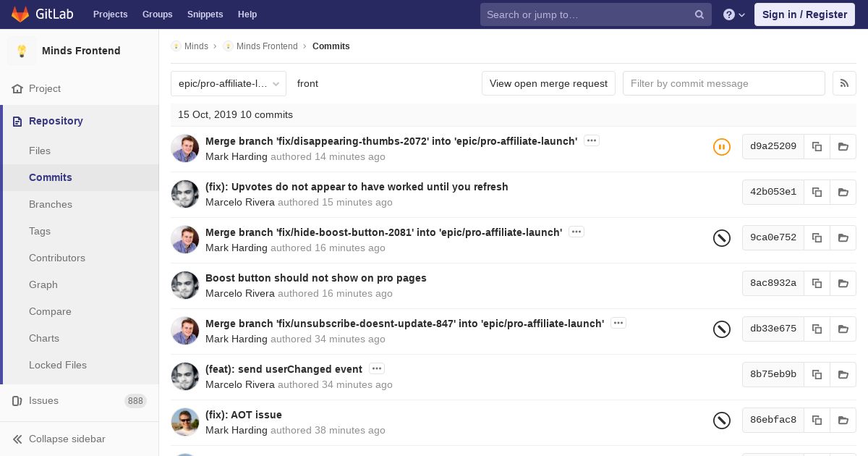868x456 pixels.
Task: Open Mark Harding avatar on AOT issue commit
Action: coord(185,422)
